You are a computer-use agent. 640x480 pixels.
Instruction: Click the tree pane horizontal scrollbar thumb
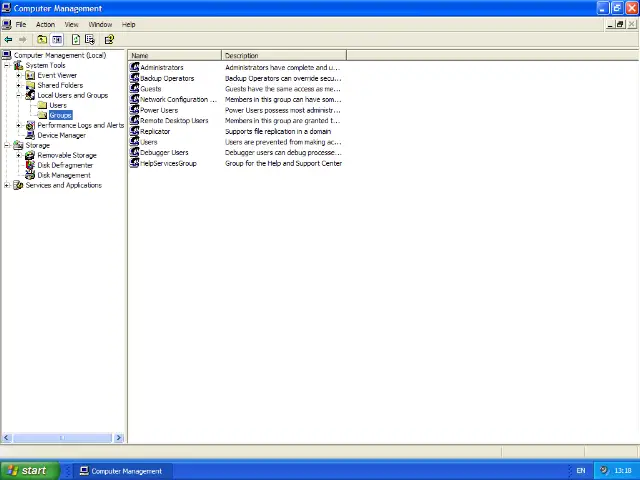point(62,438)
